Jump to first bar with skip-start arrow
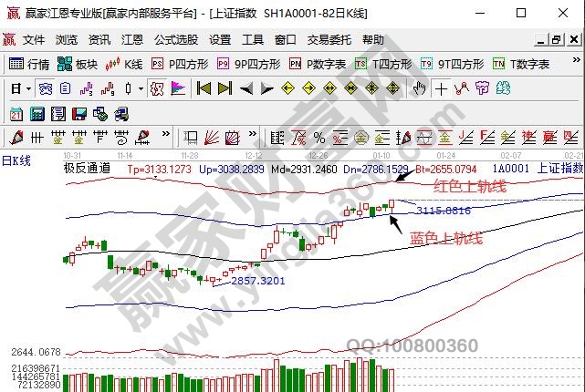The width and height of the screenshot is (585, 392). pyautogui.click(x=204, y=88)
